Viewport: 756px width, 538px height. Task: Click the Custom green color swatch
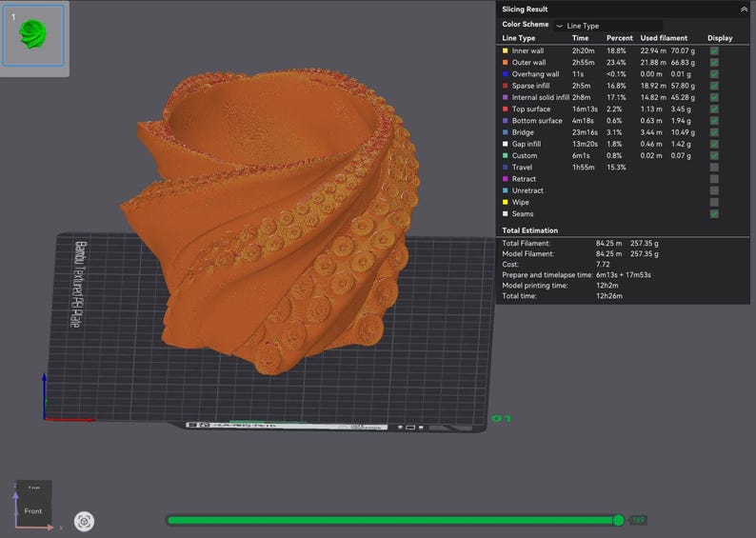506,155
